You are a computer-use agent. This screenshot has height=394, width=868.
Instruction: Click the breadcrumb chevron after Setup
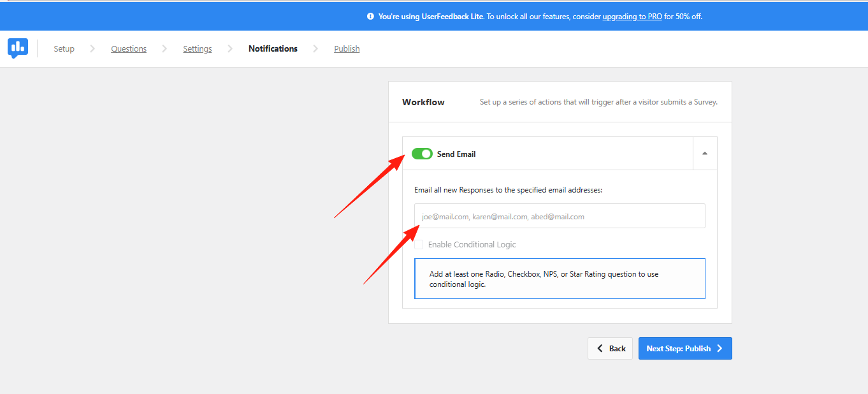[92, 48]
